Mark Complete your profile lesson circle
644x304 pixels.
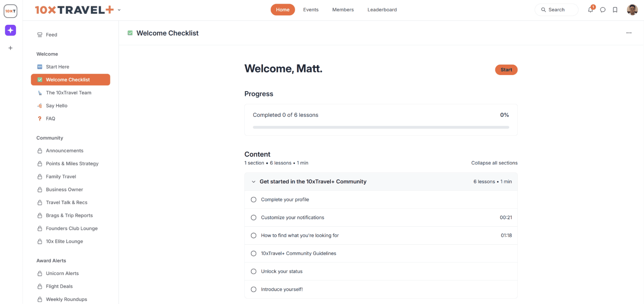point(254,199)
